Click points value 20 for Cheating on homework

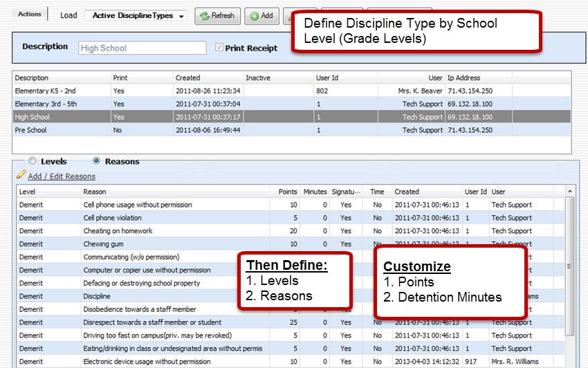pyautogui.click(x=293, y=231)
